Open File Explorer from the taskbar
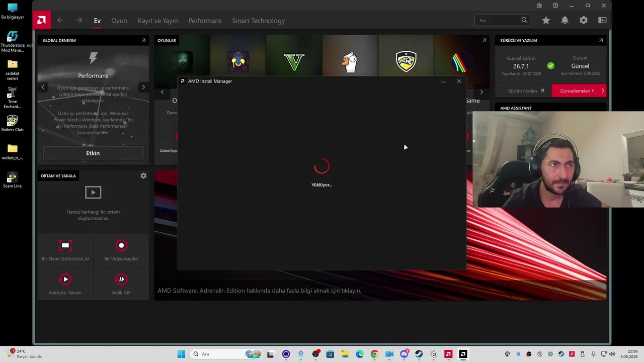644x362 pixels. (345, 354)
